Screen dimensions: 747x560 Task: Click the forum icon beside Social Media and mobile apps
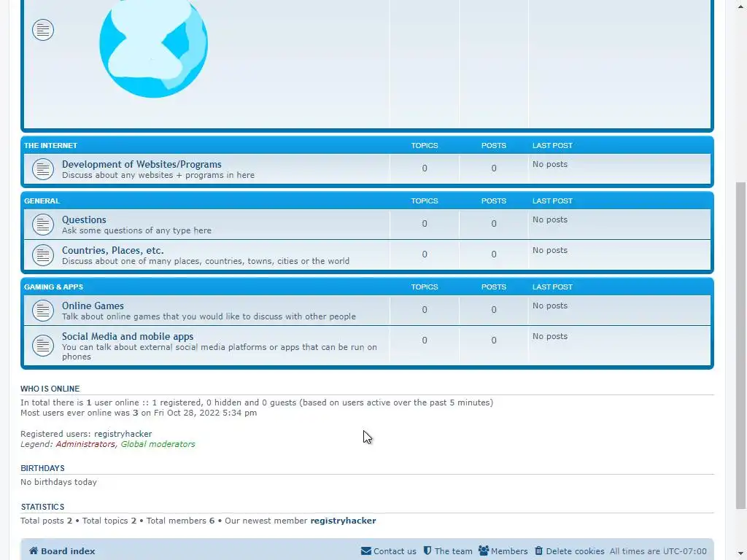(43, 346)
